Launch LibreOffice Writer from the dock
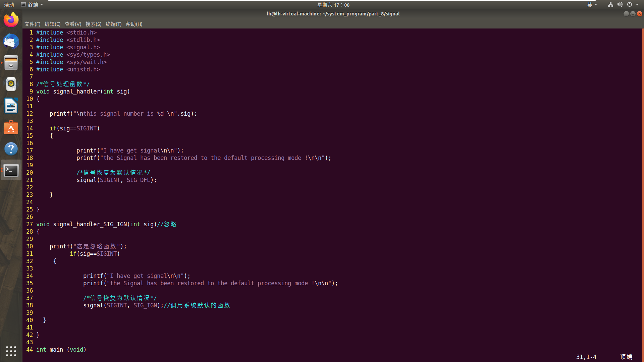This screenshot has height=362, width=644. [11, 106]
